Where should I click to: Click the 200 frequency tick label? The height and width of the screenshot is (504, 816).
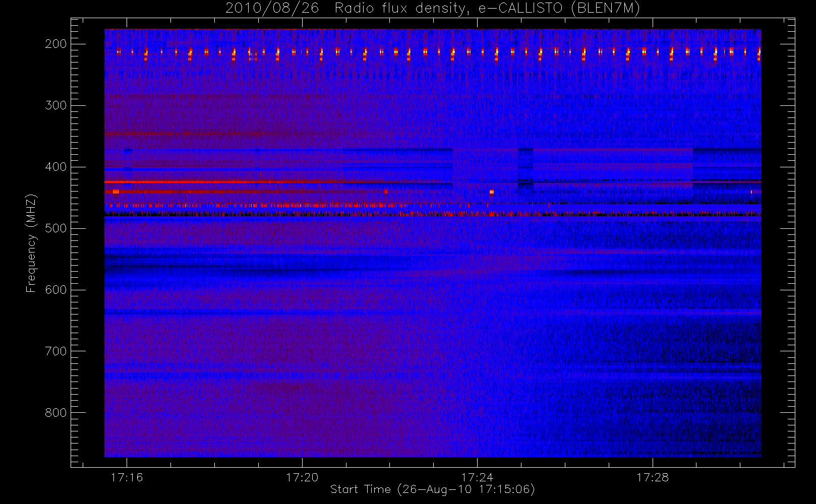(x=55, y=44)
